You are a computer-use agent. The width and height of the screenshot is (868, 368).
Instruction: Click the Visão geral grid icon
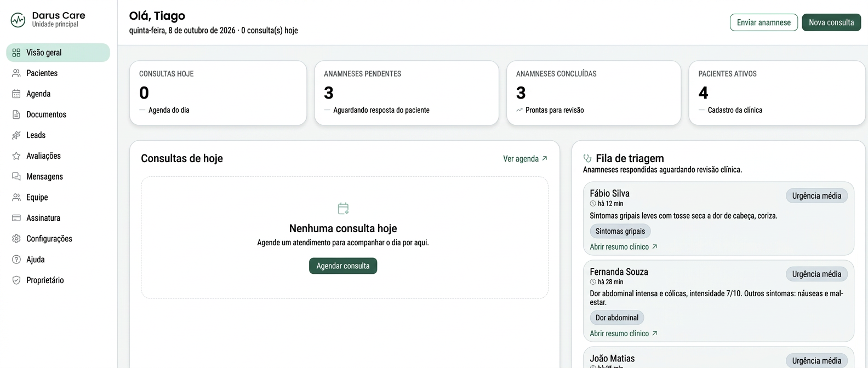coord(16,53)
